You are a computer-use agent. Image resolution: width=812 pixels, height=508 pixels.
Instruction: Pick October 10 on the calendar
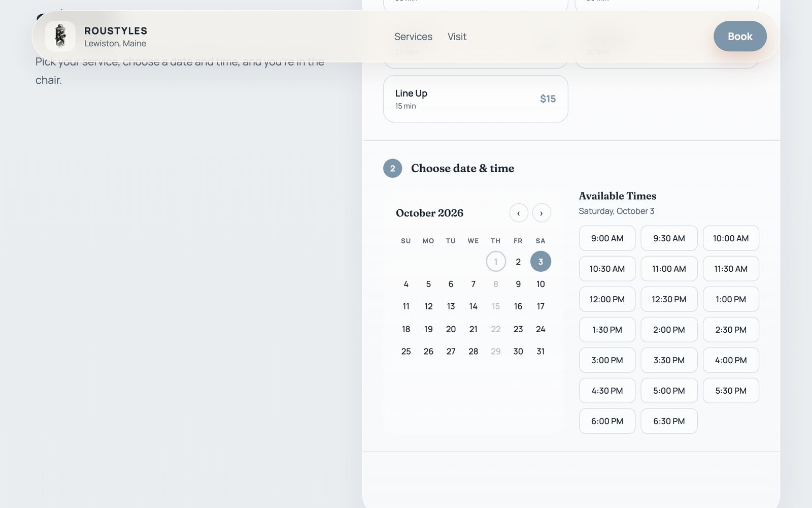pyautogui.click(x=540, y=284)
